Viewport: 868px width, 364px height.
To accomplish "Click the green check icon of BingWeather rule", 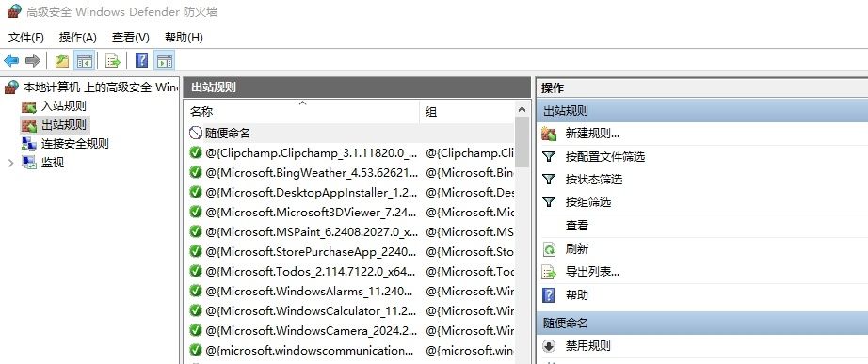I will 196,173.
